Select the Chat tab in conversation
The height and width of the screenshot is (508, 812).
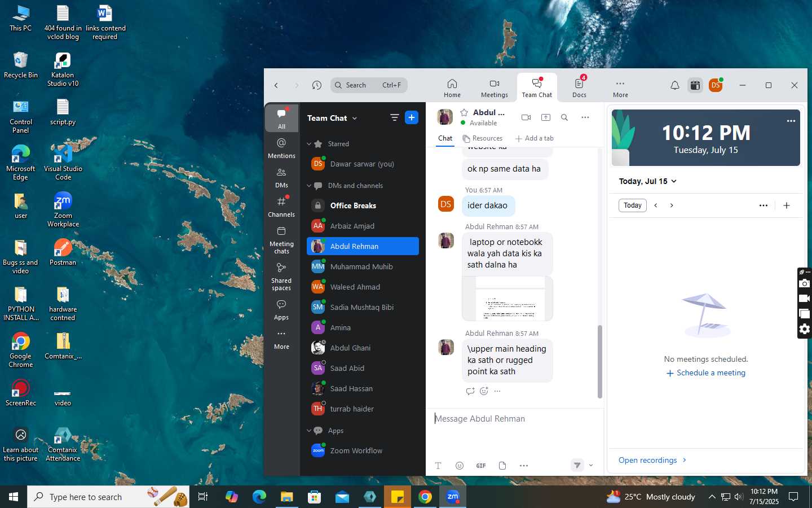(x=445, y=138)
